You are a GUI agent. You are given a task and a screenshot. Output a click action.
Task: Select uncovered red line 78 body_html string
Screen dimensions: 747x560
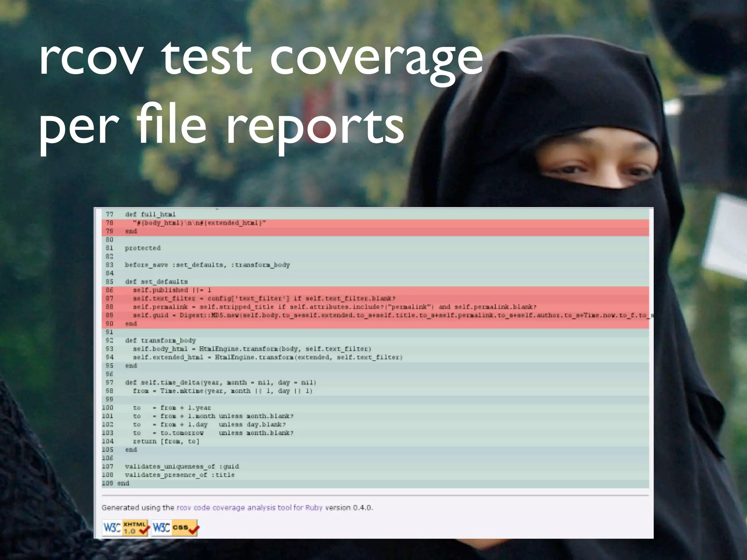[199, 223]
